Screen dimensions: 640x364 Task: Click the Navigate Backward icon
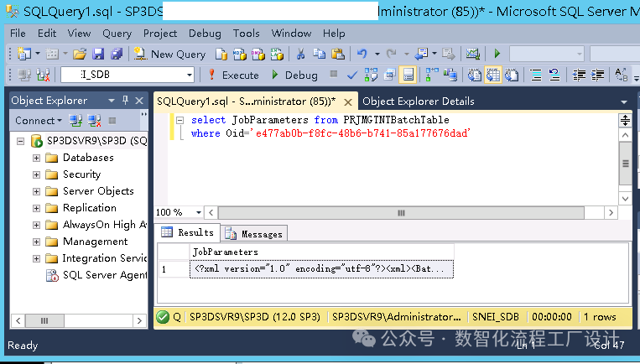pyautogui.click(x=421, y=54)
